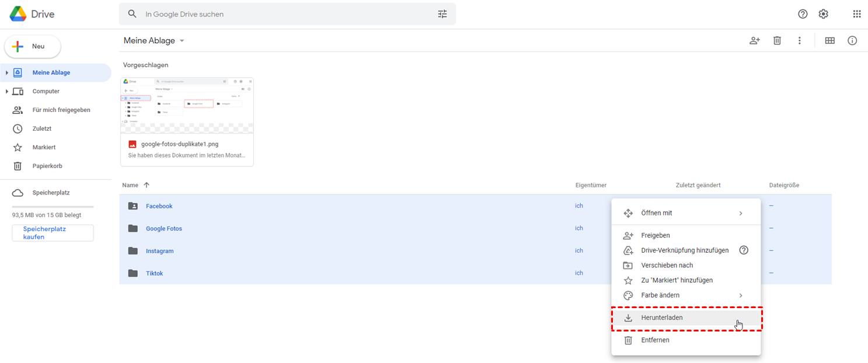868x363 pixels.
Task: Click Herunterladen in context menu
Action: point(686,318)
